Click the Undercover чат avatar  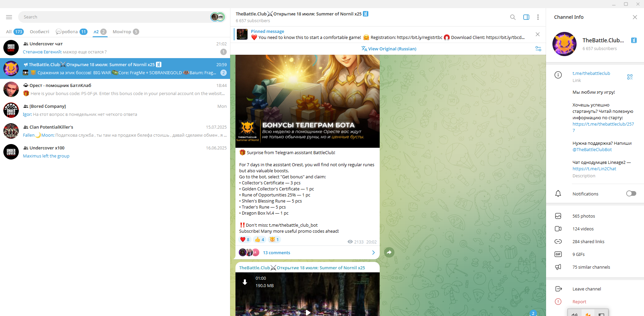(11, 48)
